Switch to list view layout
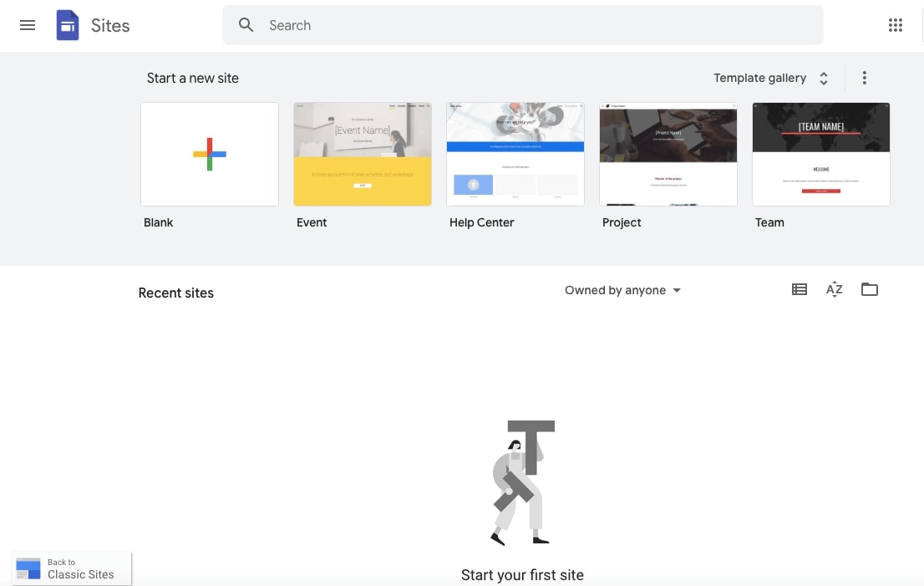The image size is (924, 586). pos(800,289)
